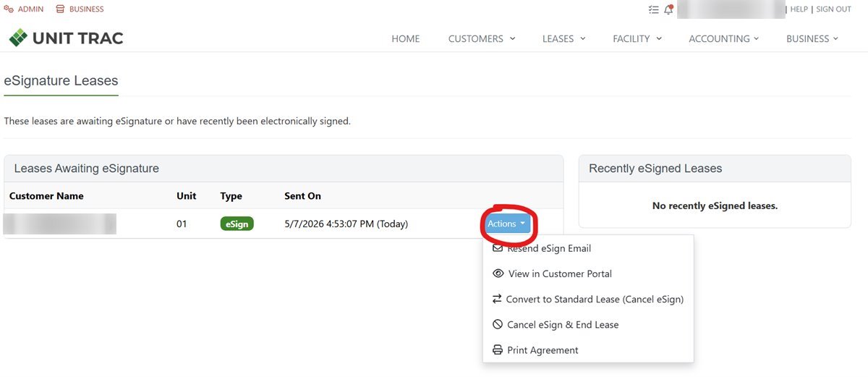868x377 pixels.
Task: Click the swap arrows icon for Convert to Standard Lease
Action: [497, 299]
